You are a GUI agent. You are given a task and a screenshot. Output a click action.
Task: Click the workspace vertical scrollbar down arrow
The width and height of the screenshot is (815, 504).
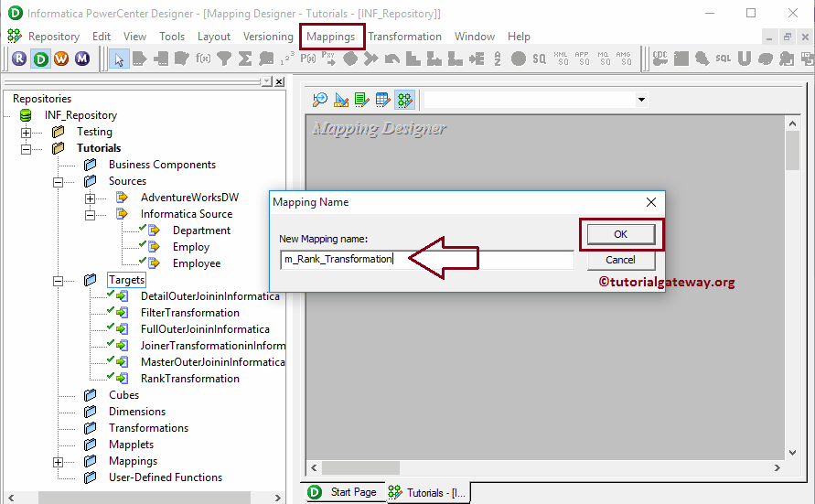click(x=792, y=453)
